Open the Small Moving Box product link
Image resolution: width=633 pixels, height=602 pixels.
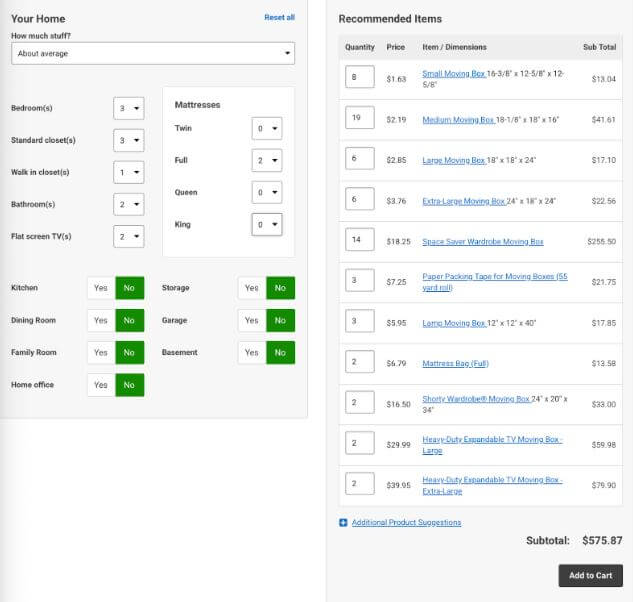click(x=453, y=74)
